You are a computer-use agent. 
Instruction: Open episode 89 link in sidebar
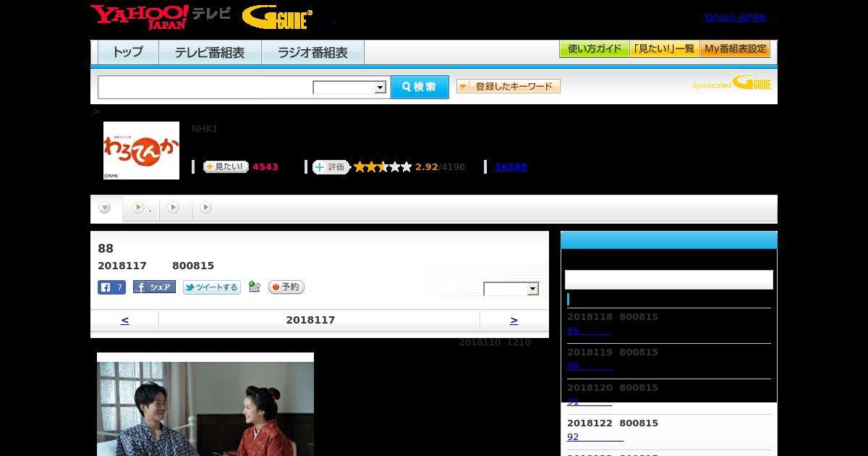coord(590,331)
